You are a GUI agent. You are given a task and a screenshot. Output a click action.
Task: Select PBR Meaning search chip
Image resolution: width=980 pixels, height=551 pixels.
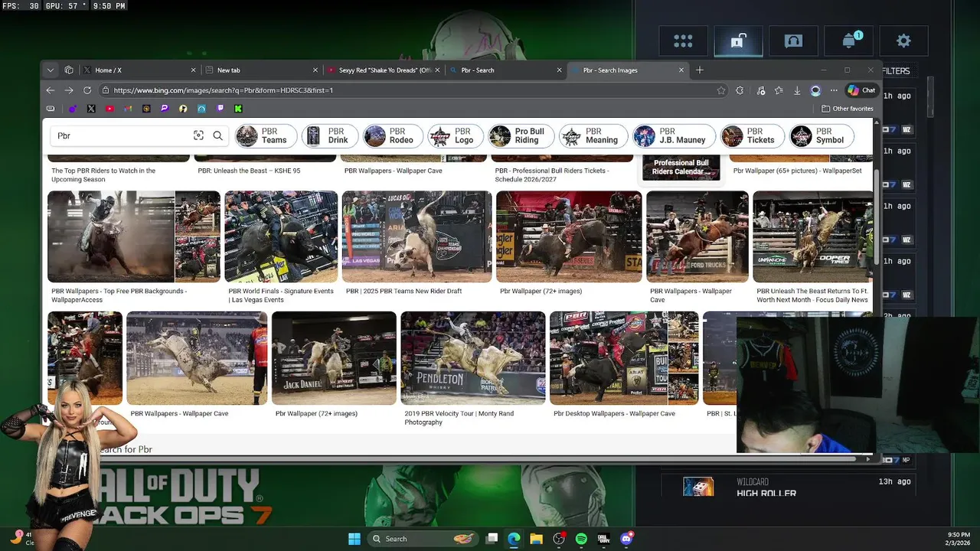[x=593, y=136]
